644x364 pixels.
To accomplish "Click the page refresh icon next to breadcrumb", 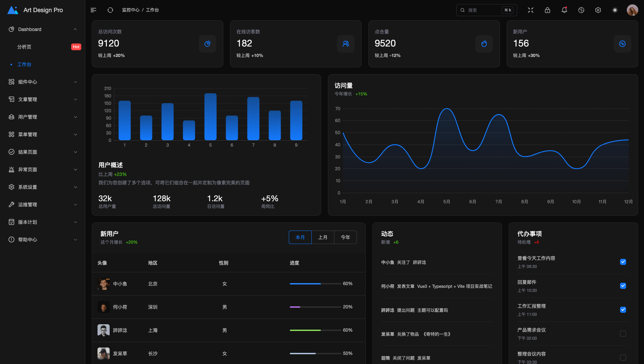I will pyautogui.click(x=110, y=10).
